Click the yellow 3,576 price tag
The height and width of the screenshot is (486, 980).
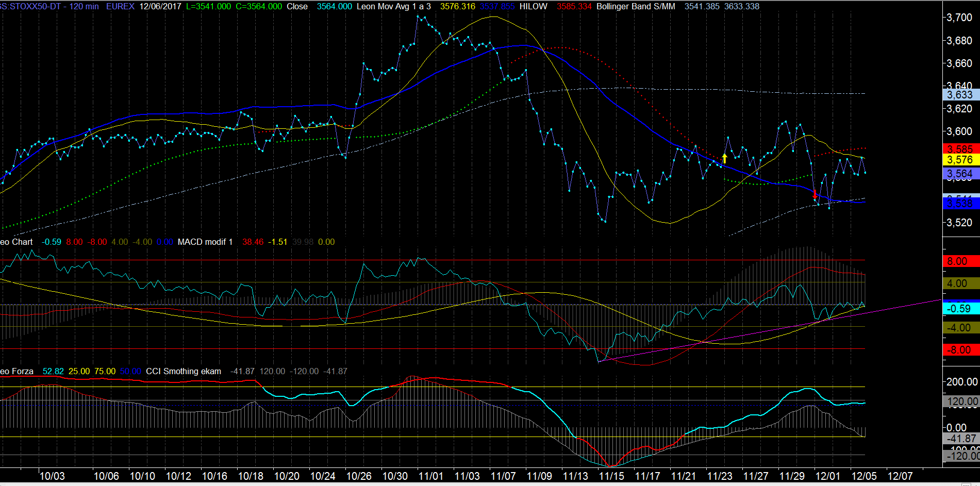(x=961, y=160)
